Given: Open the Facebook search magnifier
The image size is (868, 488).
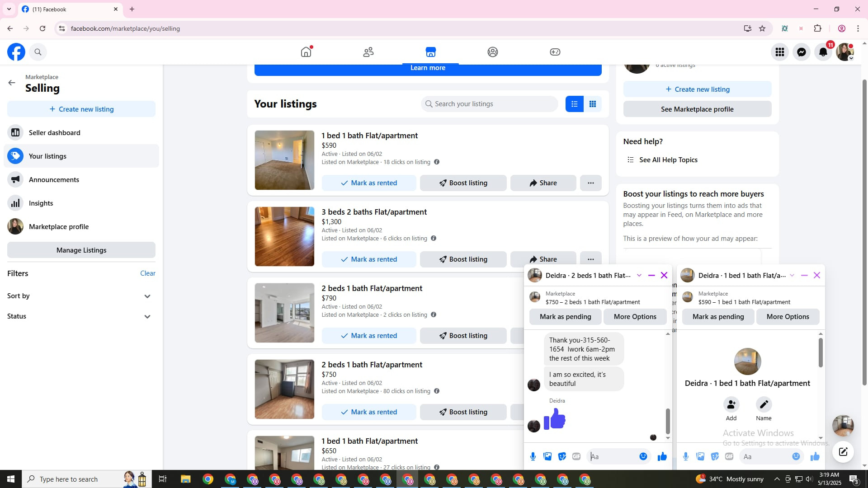Looking at the screenshot, I should 38,52.
